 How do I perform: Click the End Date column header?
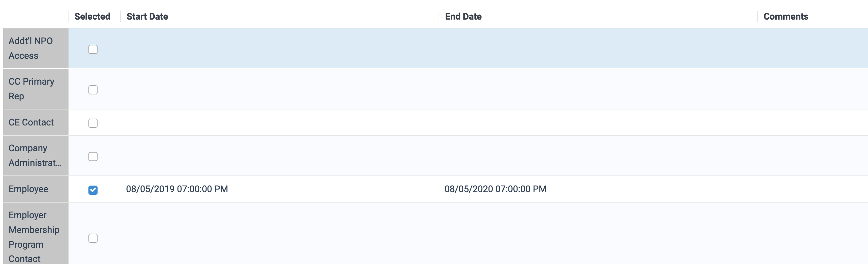coord(463,17)
